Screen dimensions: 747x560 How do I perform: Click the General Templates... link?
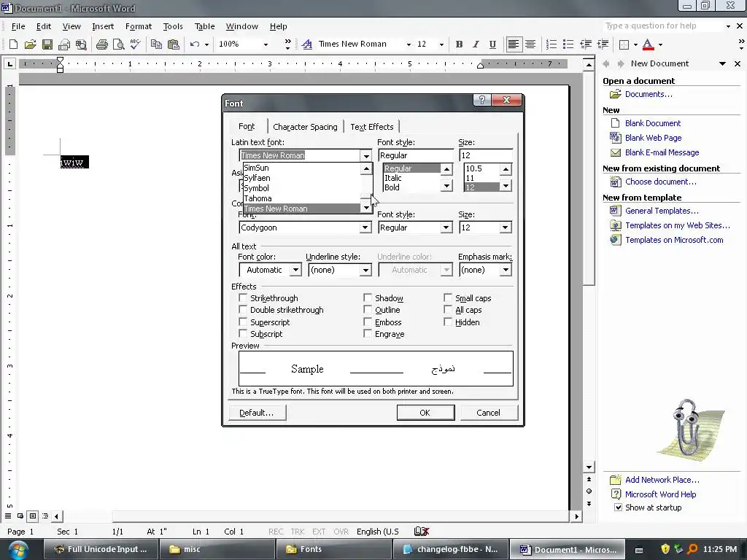click(662, 211)
